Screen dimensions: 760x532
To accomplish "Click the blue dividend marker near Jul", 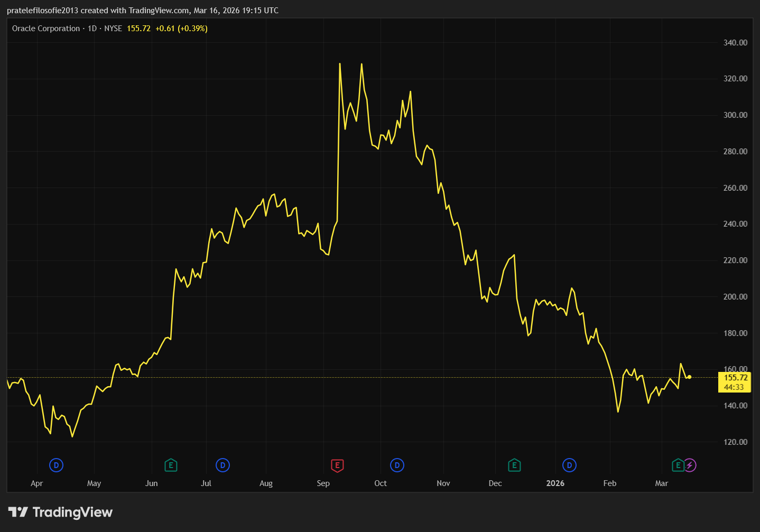I will coord(223,465).
